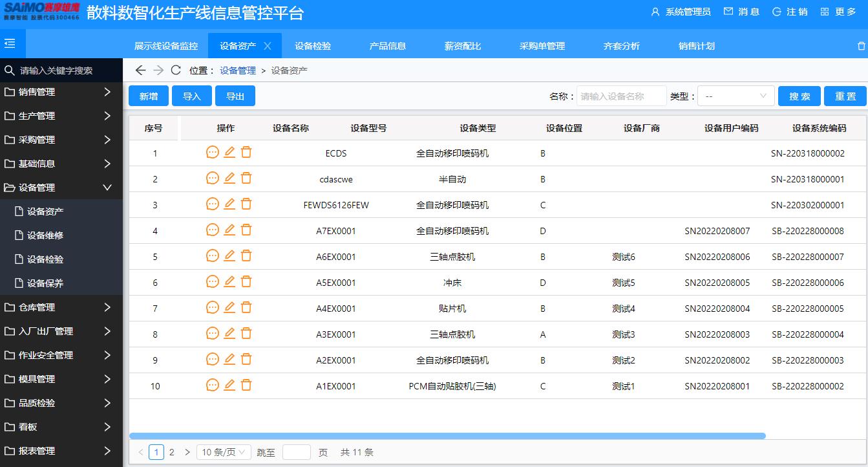Open the 采购单管理 tab
Viewport: 868px width, 467px height.
coord(543,45)
